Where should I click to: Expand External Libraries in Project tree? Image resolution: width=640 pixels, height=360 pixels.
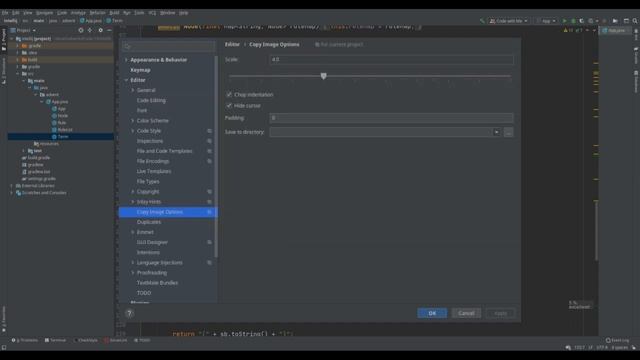point(11,186)
